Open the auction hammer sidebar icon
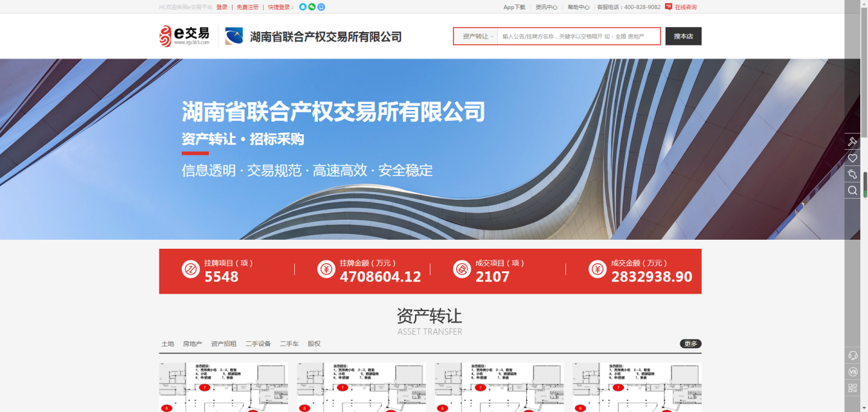 [853, 141]
